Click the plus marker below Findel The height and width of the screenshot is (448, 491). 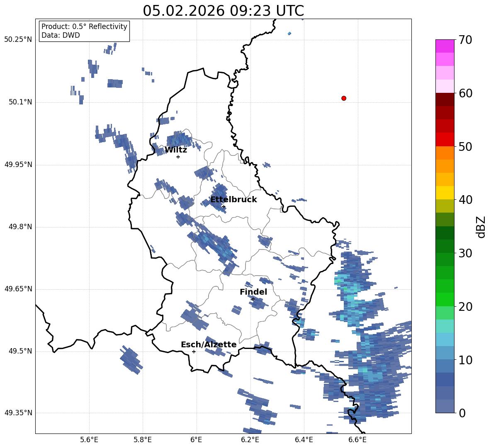pos(253,299)
